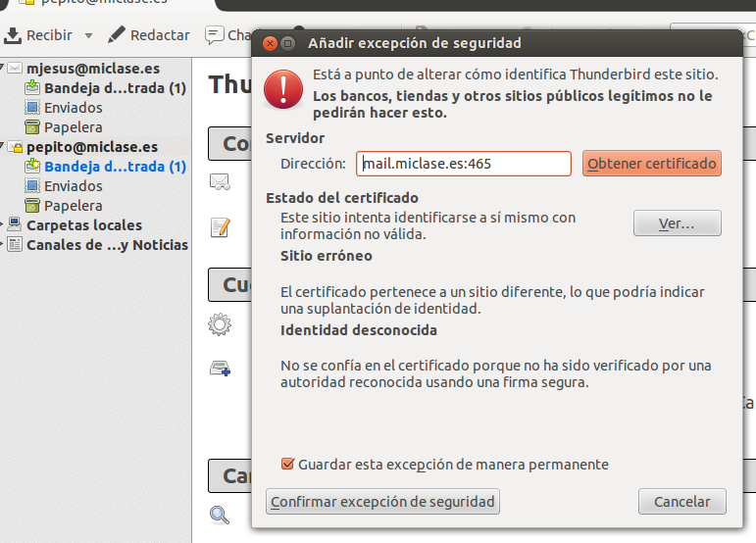
Task: Select Papelera text under pepito@miclase.es
Action: click(x=74, y=206)
